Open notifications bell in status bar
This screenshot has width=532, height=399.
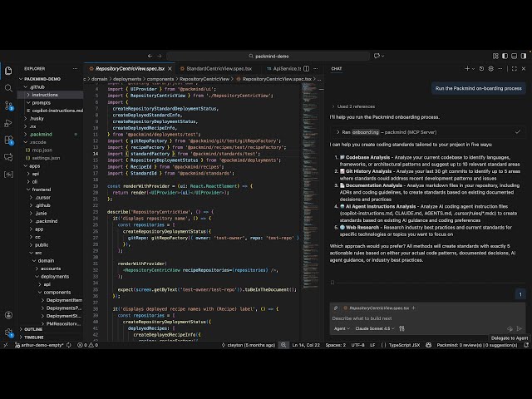tap(526, 345)
